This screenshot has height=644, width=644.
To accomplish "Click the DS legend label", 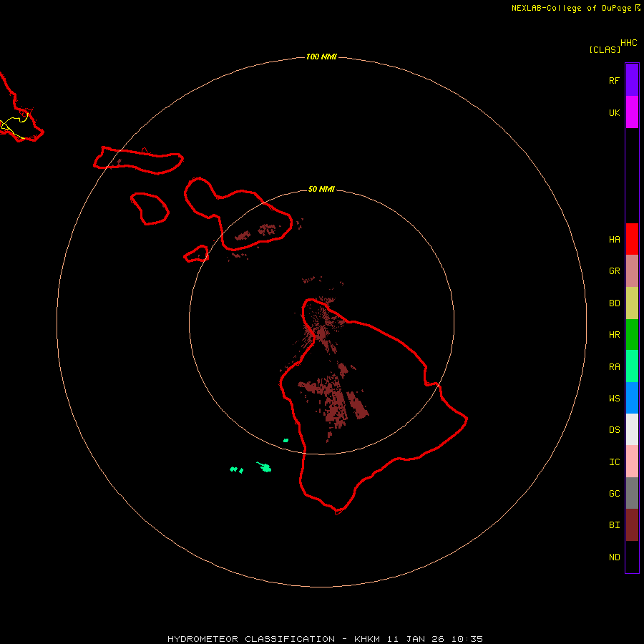I will click(x=615, y=430).
